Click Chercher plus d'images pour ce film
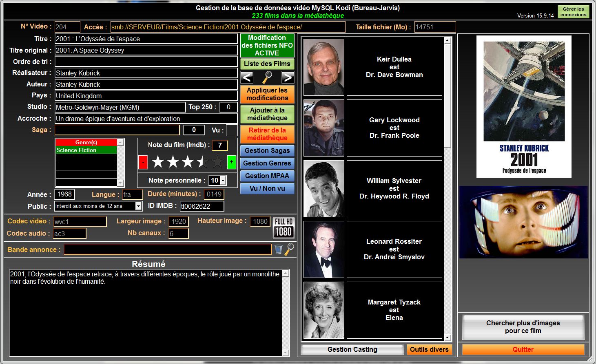Image resolution: width=596 pixels, height=364 pixels. (x=523, y=327)
